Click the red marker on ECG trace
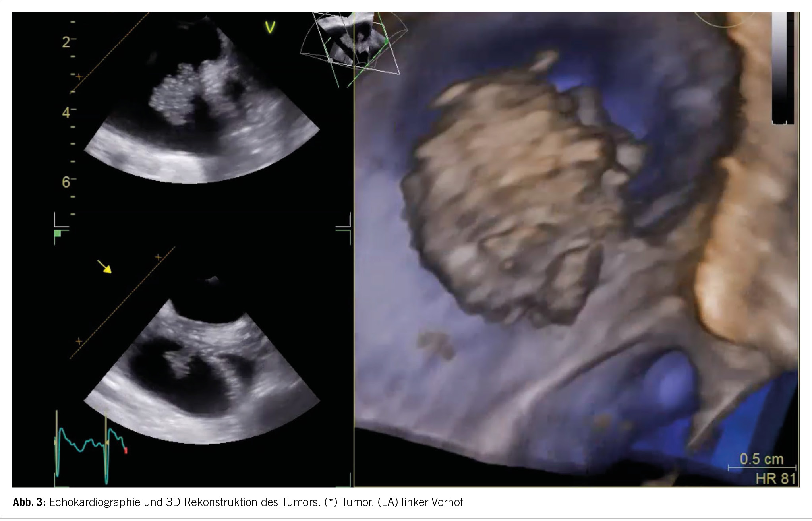 coord(126,451)
